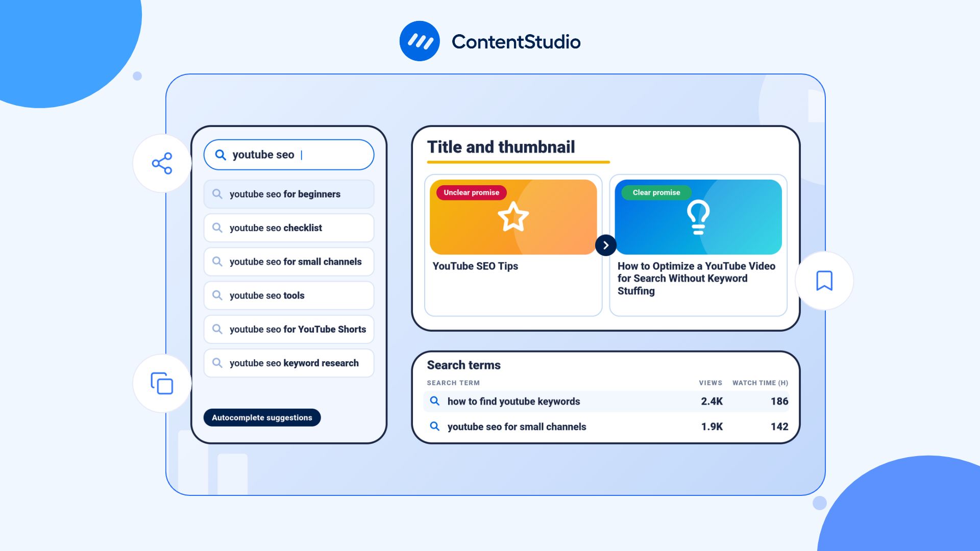Click the ContentStudio logo icon
The height and width of the screenshot is (551, 980).
click(x=420, y=41)
